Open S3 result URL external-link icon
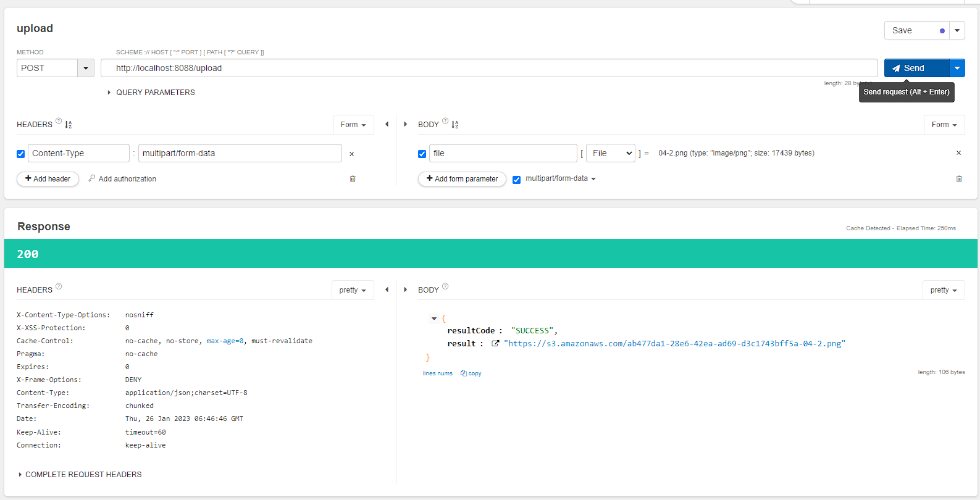 [x=495, y=343]
